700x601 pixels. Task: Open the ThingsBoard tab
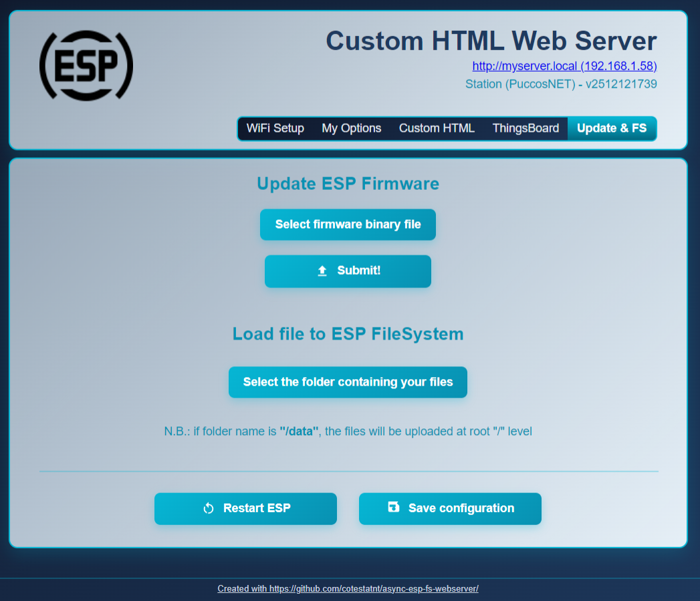tap(526, 128)
